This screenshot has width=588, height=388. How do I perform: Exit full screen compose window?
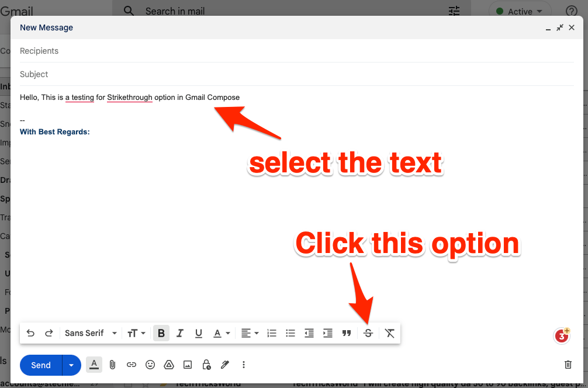coord(560,27)
